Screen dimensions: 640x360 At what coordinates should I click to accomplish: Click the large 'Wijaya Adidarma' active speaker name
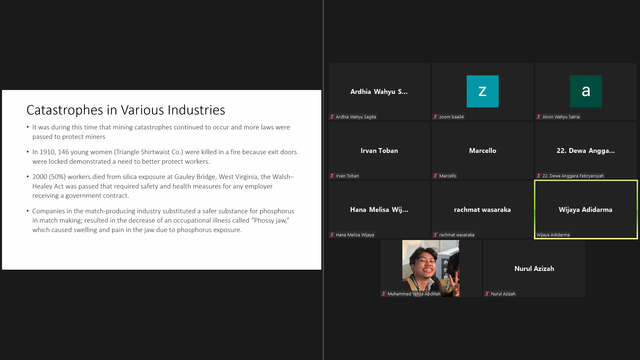point(585,209)
